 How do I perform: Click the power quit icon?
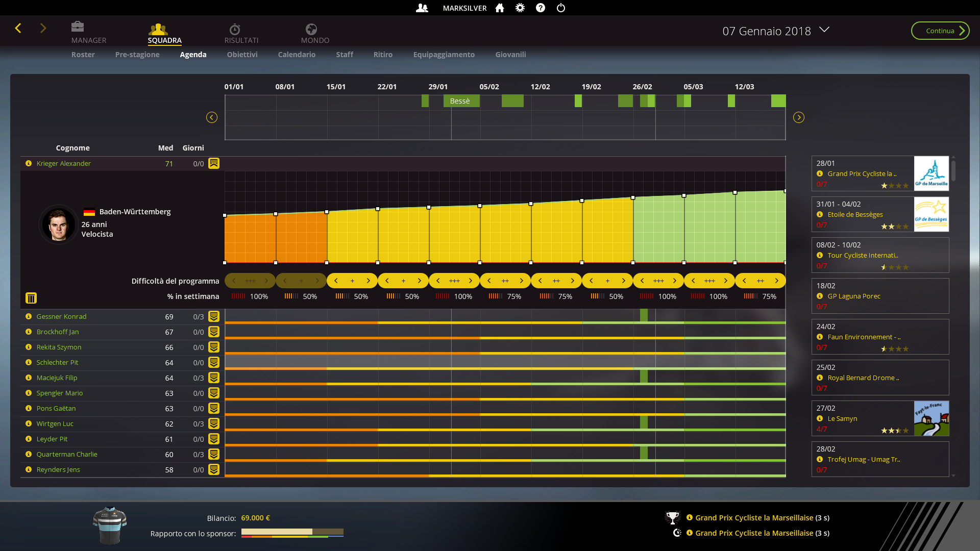[561, 8]
